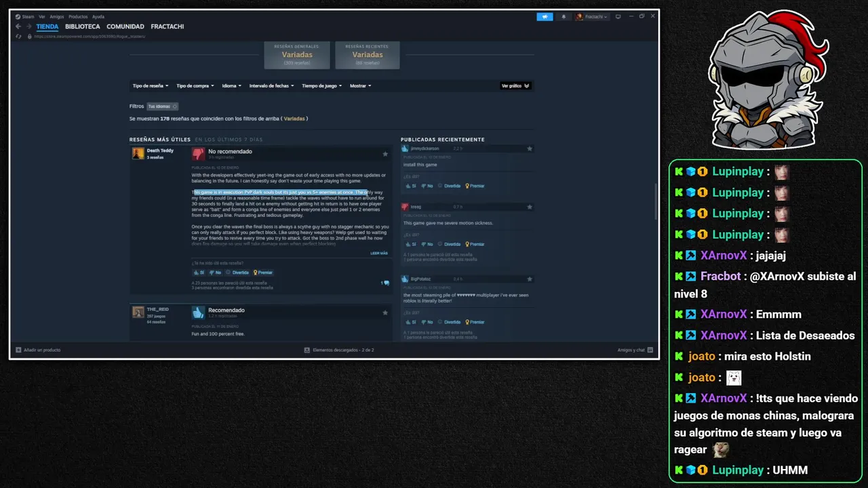The height and width of the screenshot is (488, 868).
Task: Click the thumbs-down icon on Death Teddy's review
Action: point(198,154)
